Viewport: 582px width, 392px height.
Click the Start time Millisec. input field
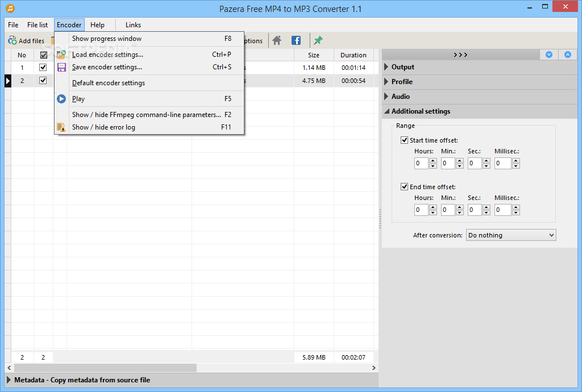click(x=503, y=163)
